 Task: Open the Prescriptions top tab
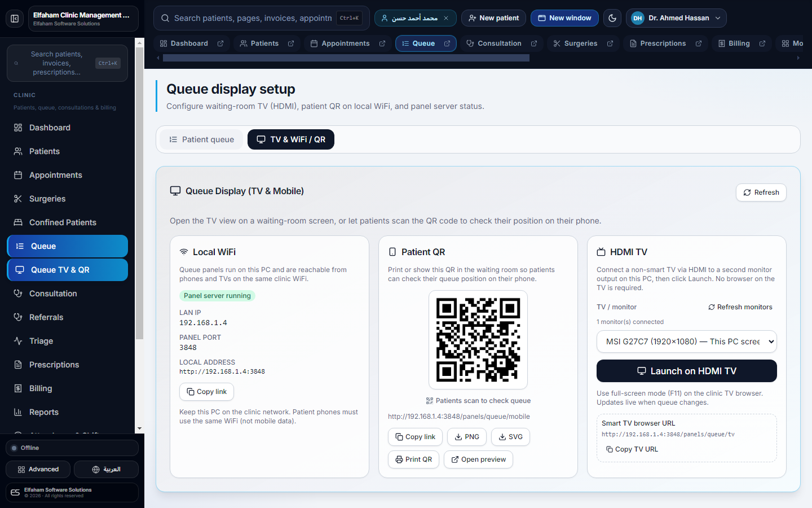pos(657,43)
